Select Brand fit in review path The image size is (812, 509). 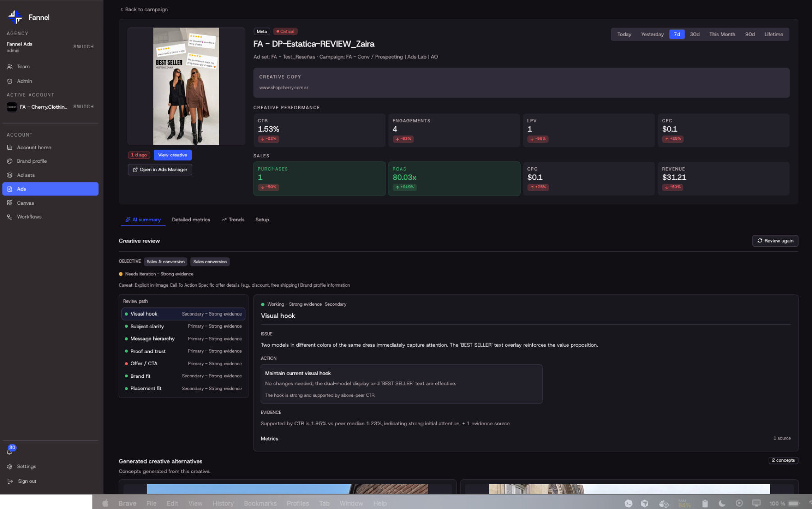click(184, 376)
